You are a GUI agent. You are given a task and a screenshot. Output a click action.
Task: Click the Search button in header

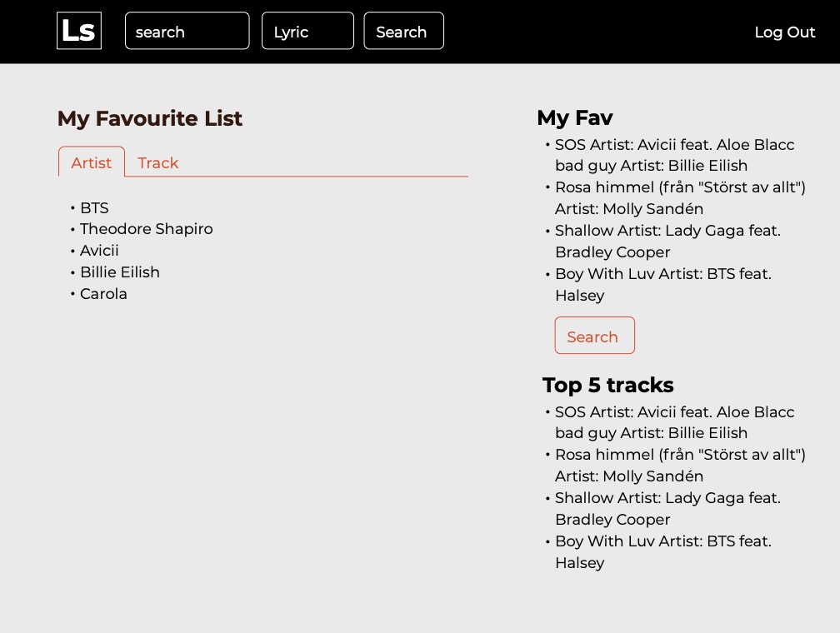click(x=403, y=31)
